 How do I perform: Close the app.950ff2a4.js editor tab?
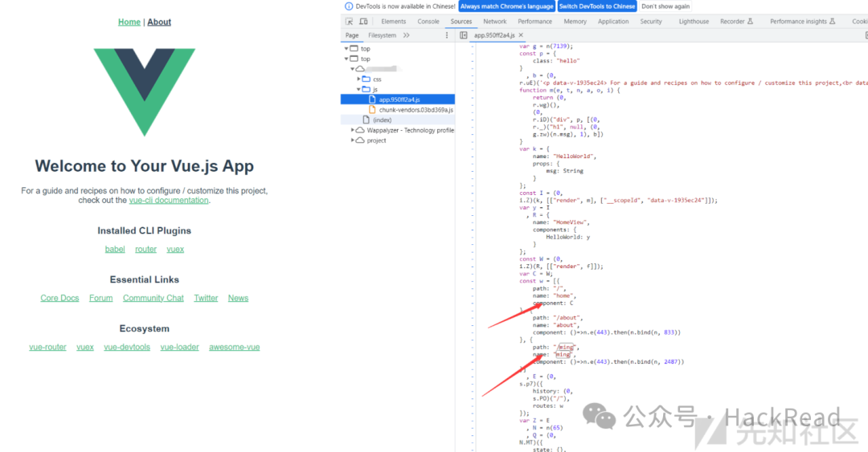(521, 35)
